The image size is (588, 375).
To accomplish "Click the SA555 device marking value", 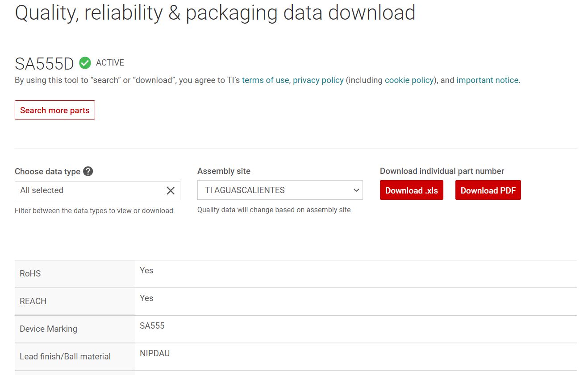I will click(x=152, y=326).
